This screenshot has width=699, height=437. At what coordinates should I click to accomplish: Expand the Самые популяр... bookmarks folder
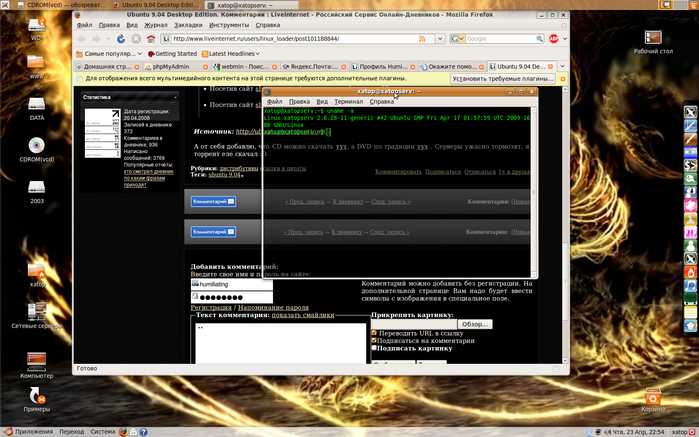109,54
